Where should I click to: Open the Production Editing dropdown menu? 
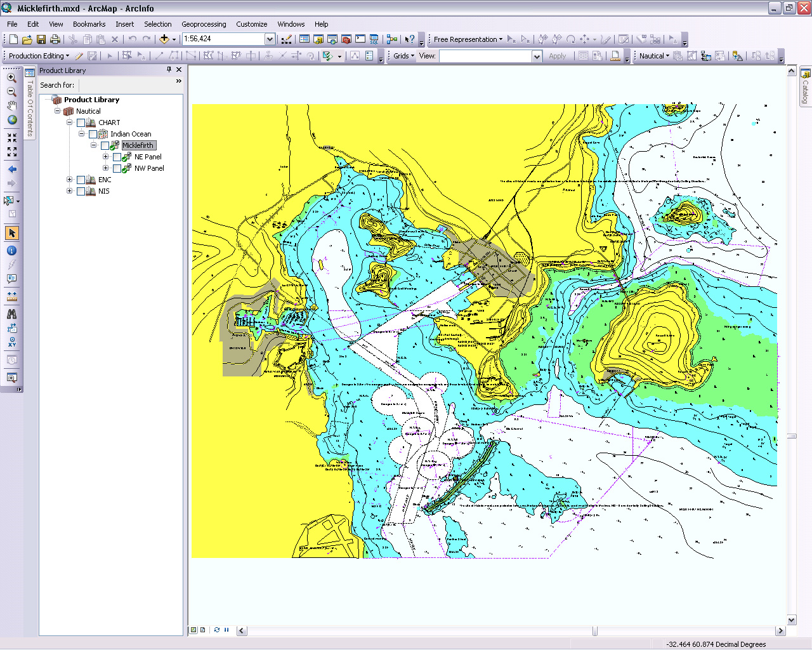(x=39, y=56)
